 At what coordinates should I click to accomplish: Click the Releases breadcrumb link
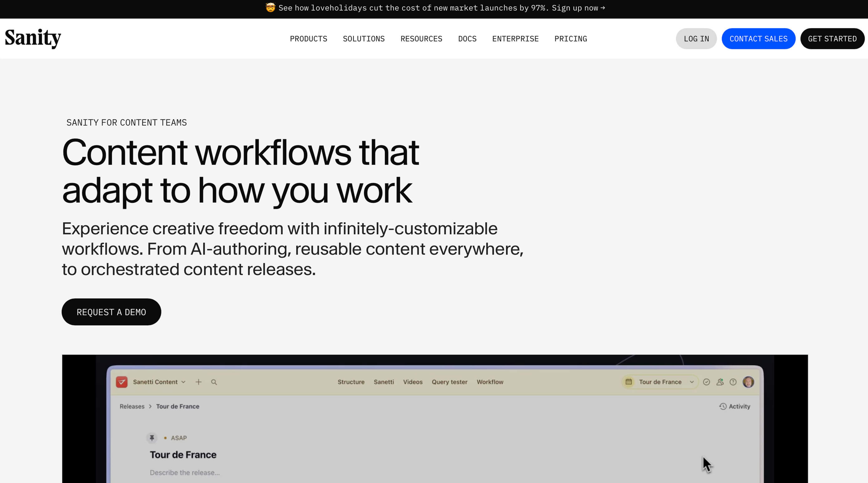pos(132,406)
